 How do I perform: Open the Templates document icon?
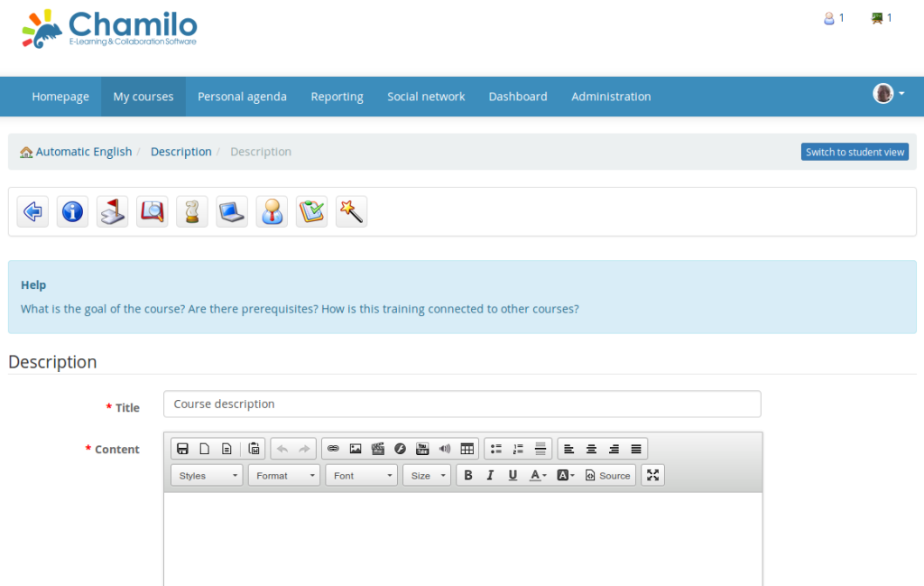tap(226, 449)
